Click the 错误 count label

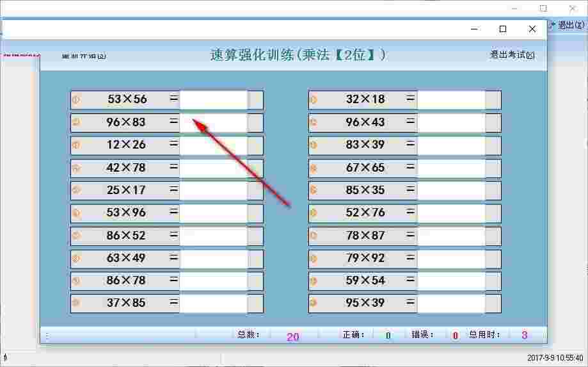[423, 334]
